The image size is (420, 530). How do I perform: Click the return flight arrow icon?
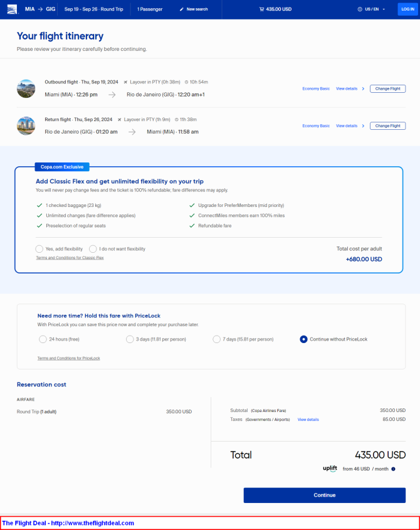[x=132, y=132]
